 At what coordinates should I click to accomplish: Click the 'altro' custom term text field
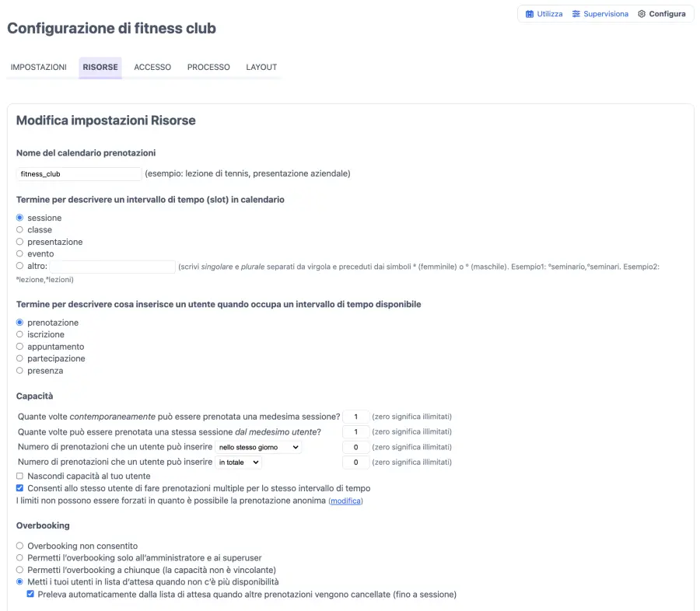tap(113, 267)
